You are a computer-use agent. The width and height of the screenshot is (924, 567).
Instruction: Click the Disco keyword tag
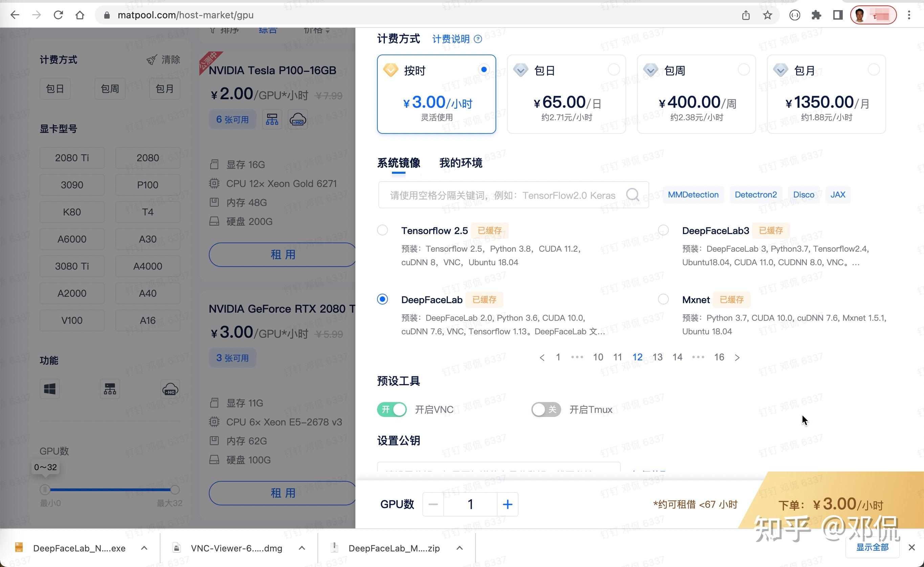coord(804,195)
